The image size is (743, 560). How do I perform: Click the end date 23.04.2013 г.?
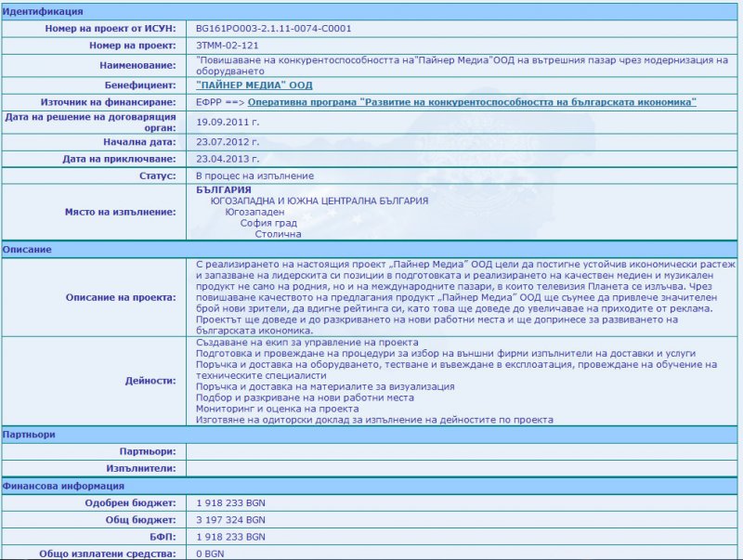coord(228,159)
